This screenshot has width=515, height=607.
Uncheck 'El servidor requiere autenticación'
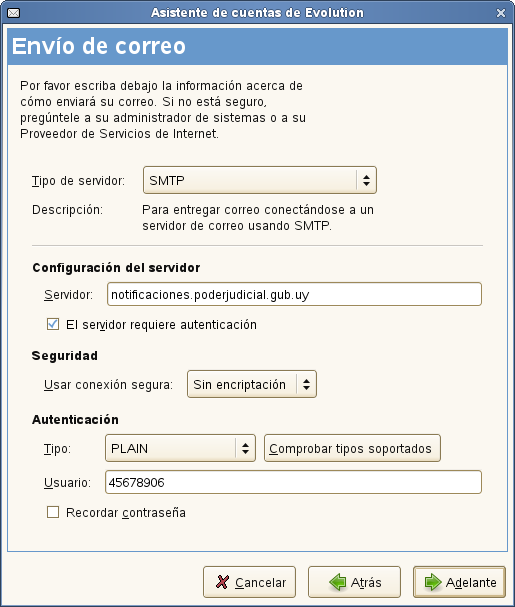[53, 324]
